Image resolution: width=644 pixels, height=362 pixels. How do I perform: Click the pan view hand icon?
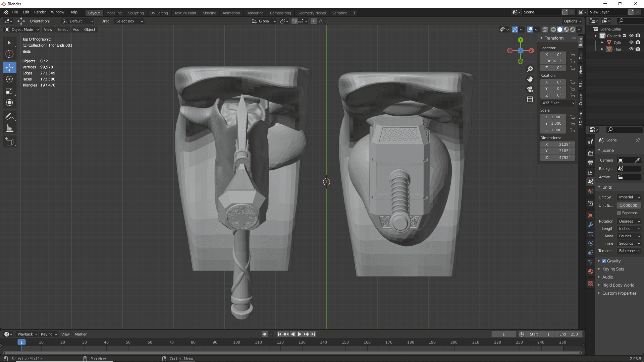coord(530,79)
